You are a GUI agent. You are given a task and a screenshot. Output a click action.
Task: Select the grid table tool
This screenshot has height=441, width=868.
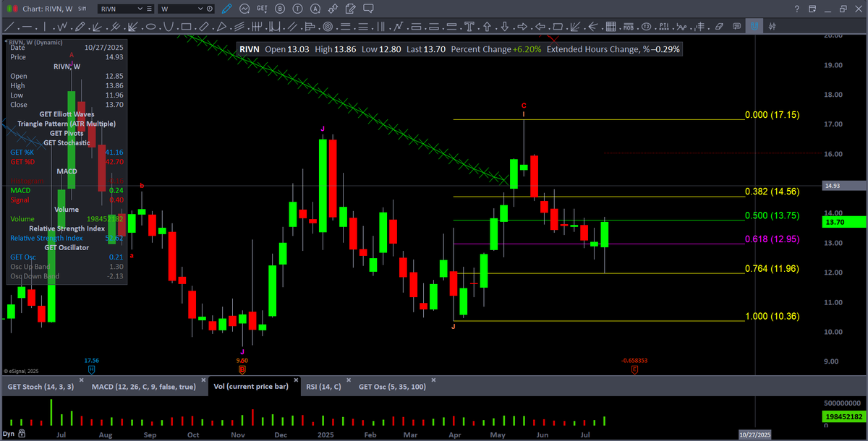(610, 27)
